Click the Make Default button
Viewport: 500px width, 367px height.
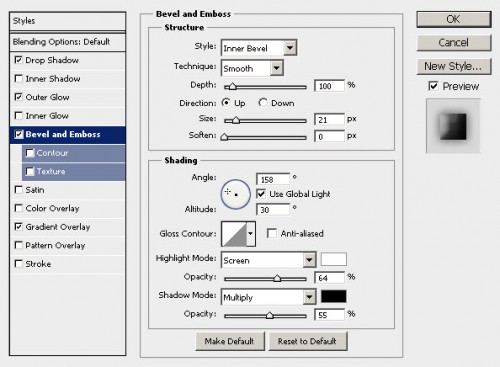point(229,341)
